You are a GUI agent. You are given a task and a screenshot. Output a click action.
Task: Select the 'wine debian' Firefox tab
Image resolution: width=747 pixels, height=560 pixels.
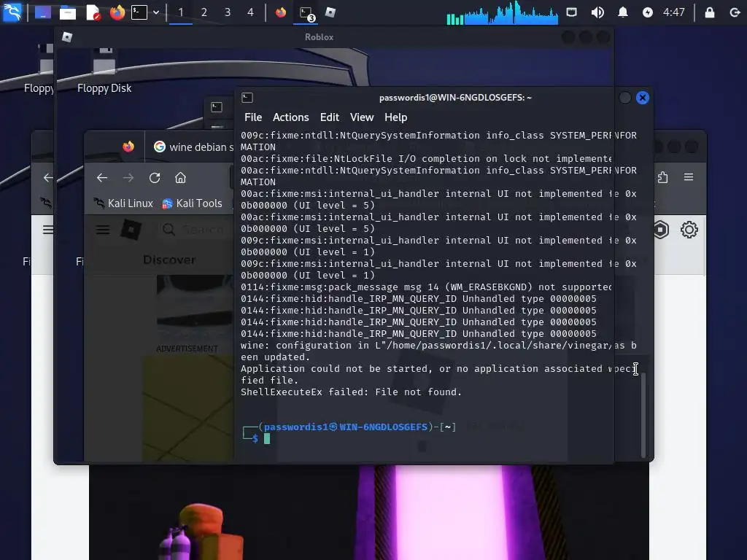click(x=193, y=147)
